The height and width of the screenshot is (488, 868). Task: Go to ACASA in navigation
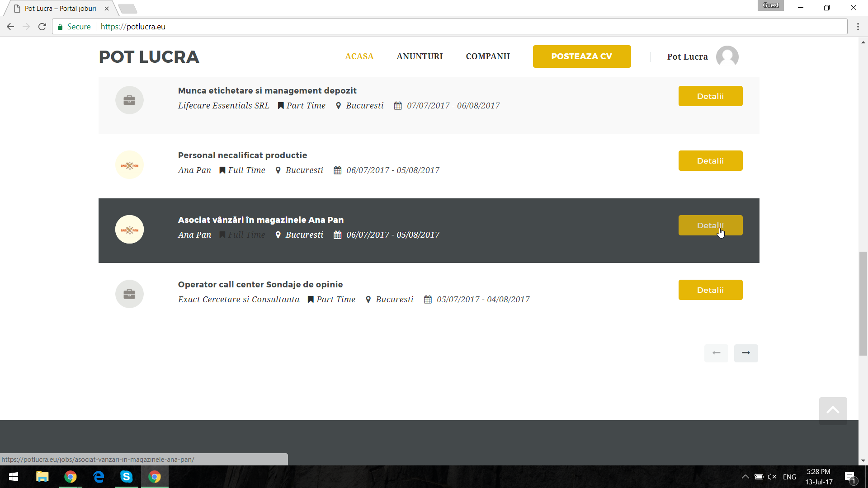[x=359, y=56]
